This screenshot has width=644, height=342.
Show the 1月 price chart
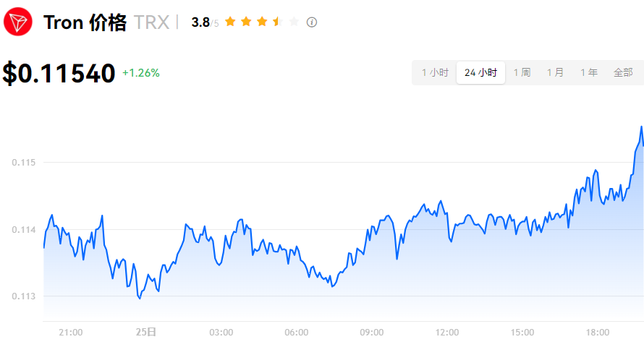[x=555, y=72]
